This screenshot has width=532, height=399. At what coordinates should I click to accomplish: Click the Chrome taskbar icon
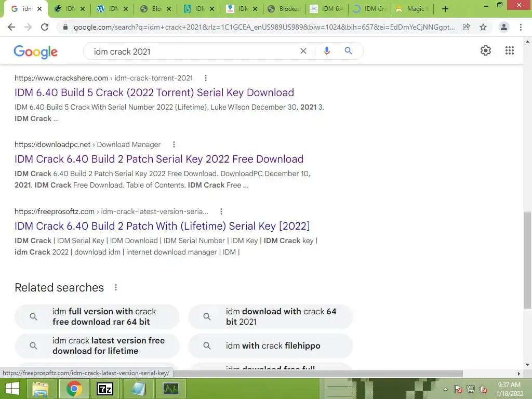[74, 389]
